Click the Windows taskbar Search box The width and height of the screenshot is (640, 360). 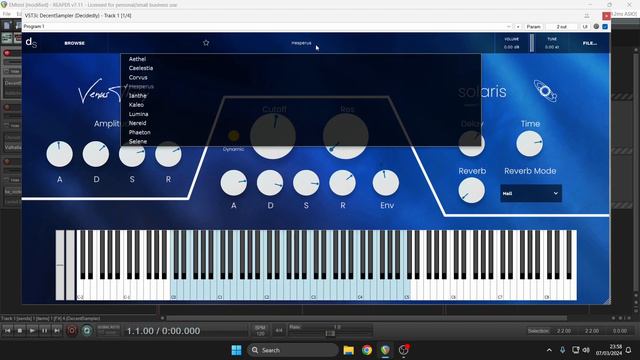point(293,350)
